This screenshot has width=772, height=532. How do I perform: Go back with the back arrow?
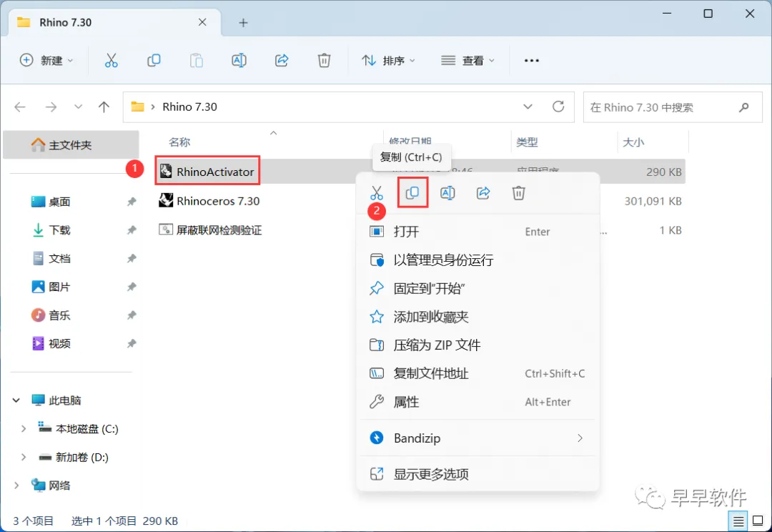coord(20,107)
